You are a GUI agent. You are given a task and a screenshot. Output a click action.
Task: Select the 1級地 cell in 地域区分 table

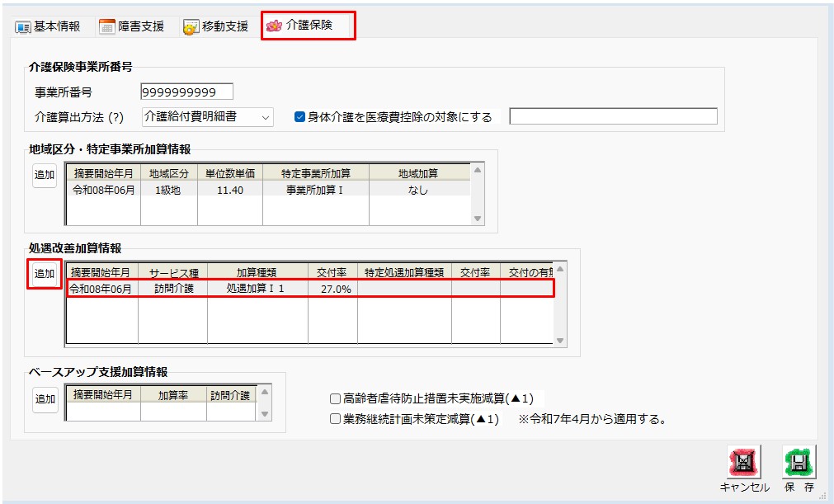(x=168, y=190)
